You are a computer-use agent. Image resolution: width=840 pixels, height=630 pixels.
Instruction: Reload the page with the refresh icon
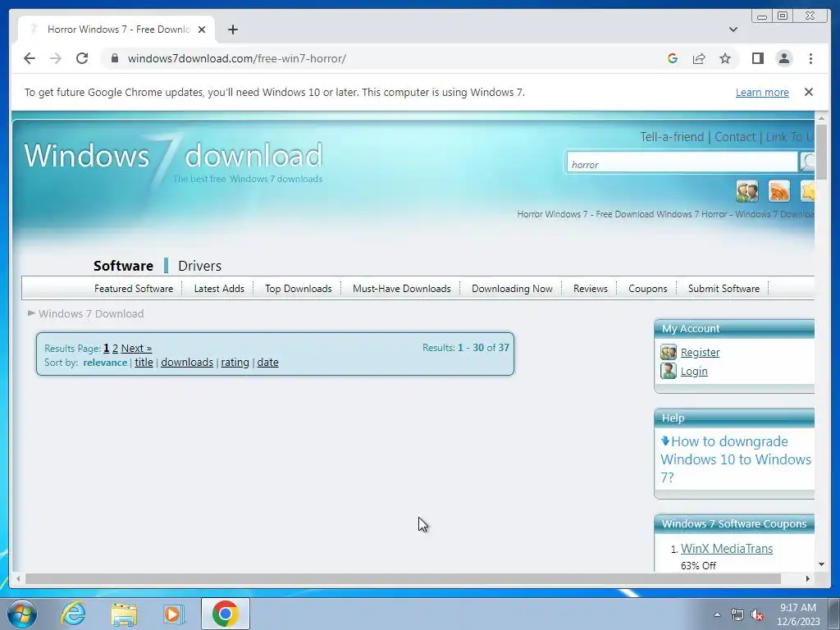[x=82, y=58]
